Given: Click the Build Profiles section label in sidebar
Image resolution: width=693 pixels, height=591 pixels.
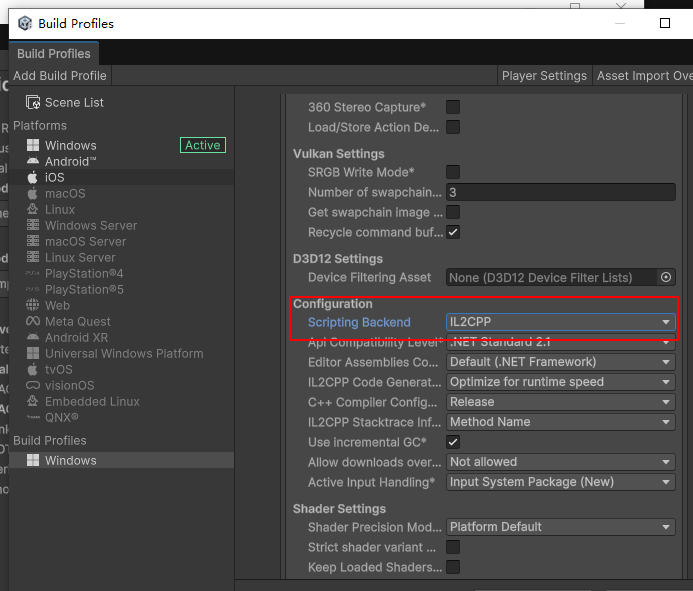Looking at the screenshot, I should (50, 440).
